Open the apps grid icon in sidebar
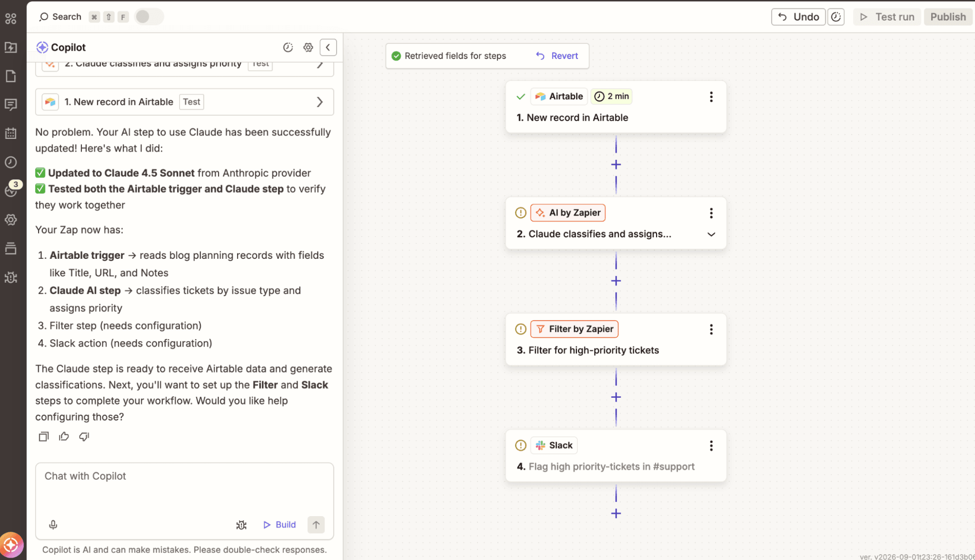The height and width of the screenshot is (560, 975). pyautogui.click(x=11, y=19)
